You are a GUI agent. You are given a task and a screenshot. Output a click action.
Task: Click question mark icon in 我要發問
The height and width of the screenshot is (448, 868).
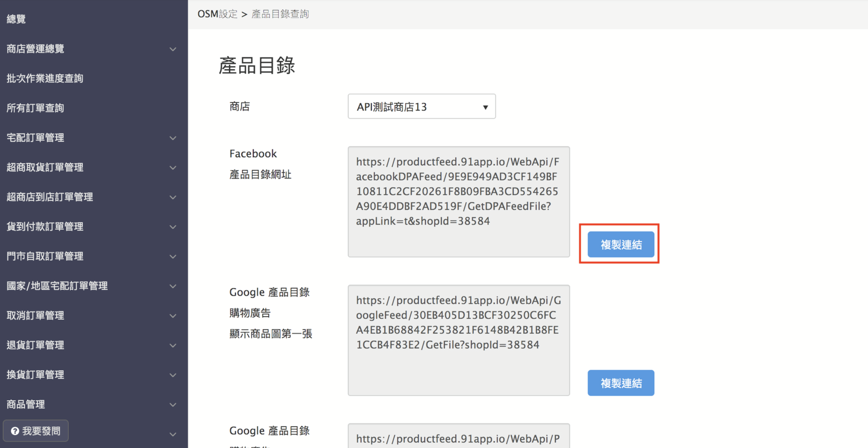(15, 431)
